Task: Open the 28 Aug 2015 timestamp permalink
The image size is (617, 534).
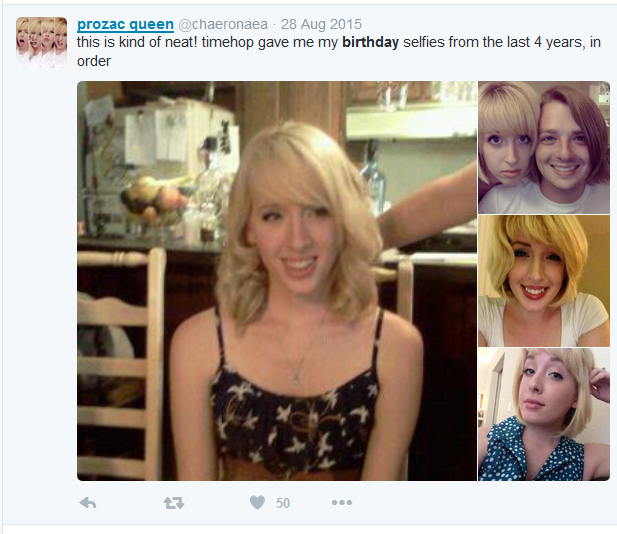Action: pos(321,24)
